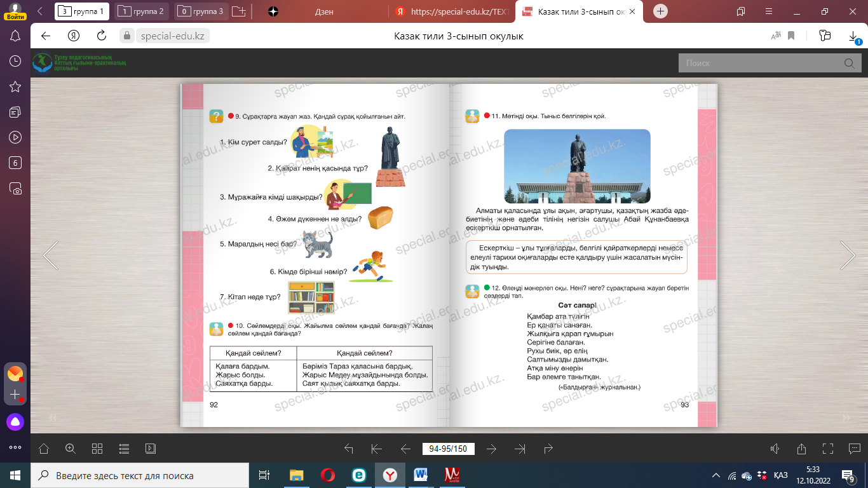Open the Windows Start menu
Viewport: 868px width, 488px height.
pyautogui.click(x=15, y=475)
